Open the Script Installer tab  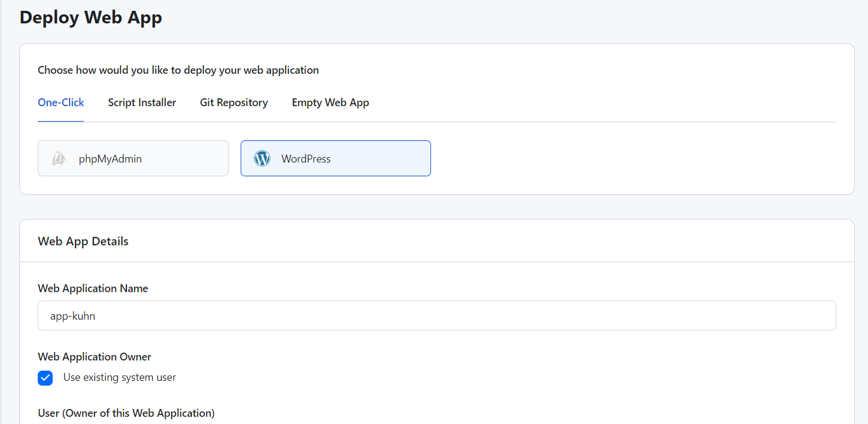tap(142, 102)
